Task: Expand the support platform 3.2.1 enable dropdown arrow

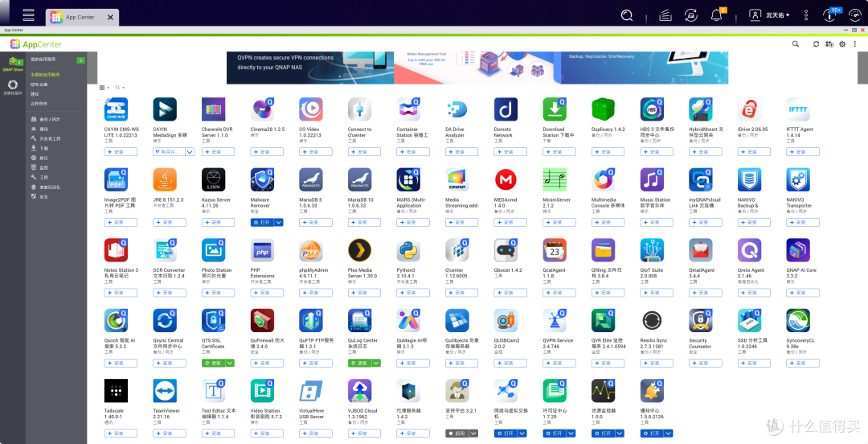Action: (x=473, y=434)
